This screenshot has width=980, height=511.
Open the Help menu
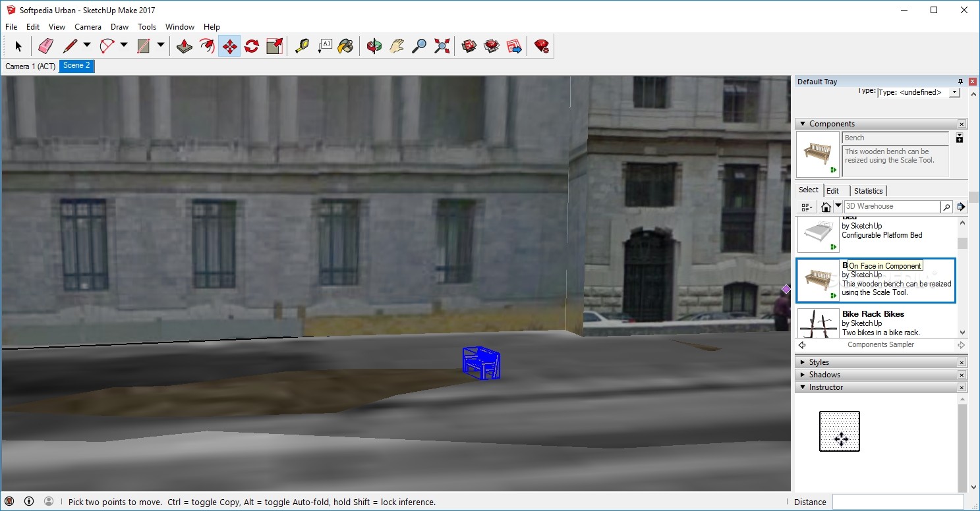(x=212, y=27)
